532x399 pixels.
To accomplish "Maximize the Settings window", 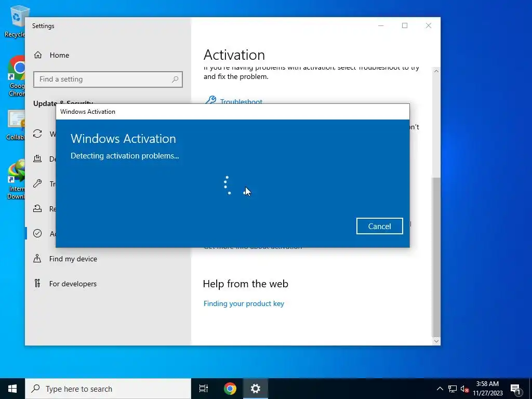I will coord(405,25).
